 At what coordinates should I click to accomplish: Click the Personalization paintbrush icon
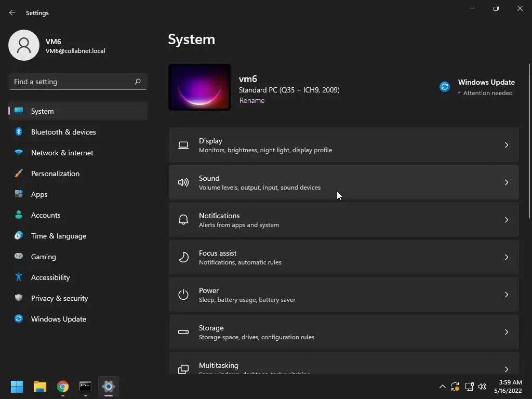point(19,174)
